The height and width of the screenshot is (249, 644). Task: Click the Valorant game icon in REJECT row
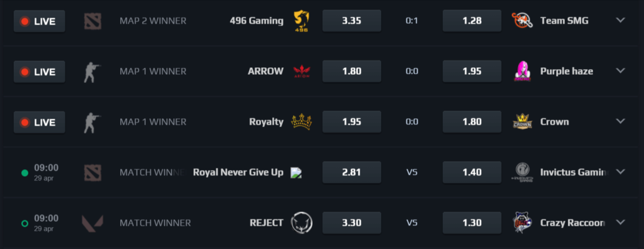coord(92,223)
